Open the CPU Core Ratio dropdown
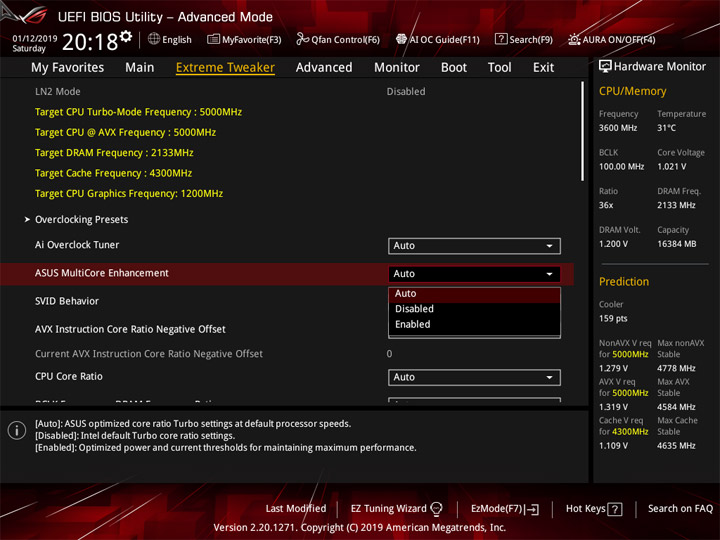 pos(474,377)
